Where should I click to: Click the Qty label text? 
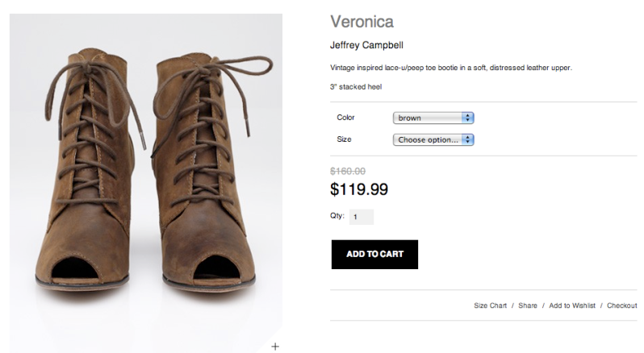[337, 216]
